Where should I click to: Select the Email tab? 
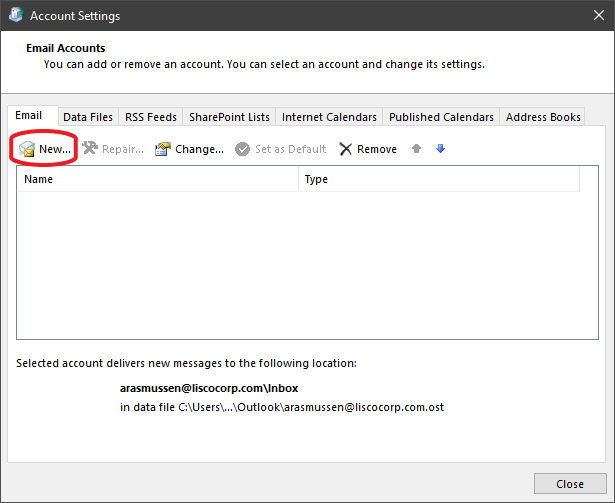[30, 116]
